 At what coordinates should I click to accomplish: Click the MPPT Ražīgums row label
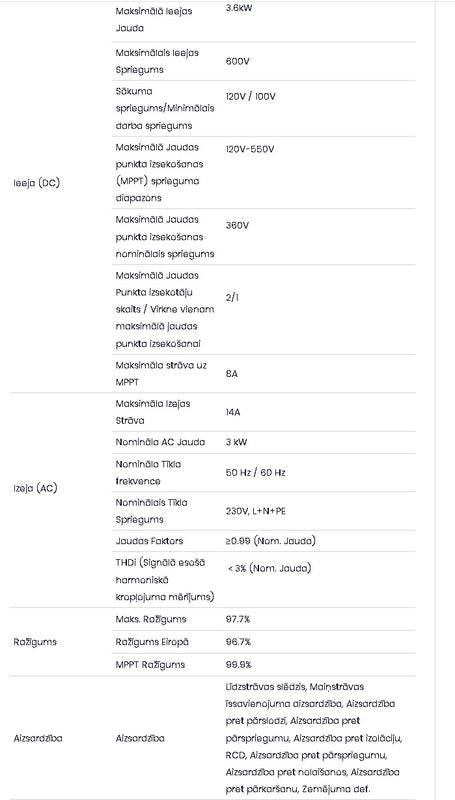[x=150, y=665]
